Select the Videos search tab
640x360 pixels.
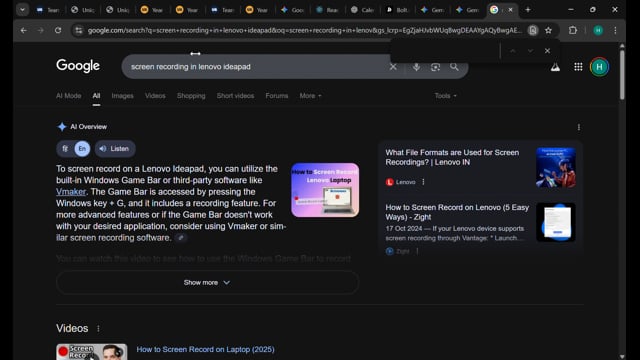pyautogui.click(x=155, y=96)
